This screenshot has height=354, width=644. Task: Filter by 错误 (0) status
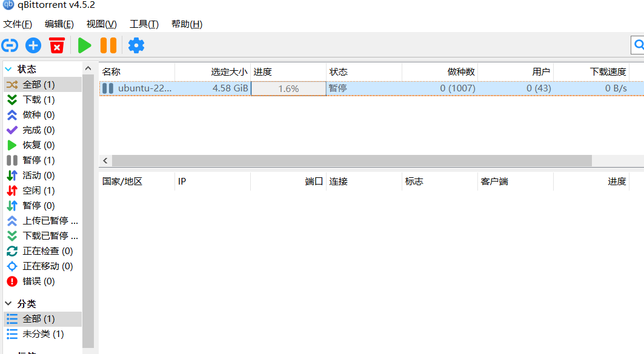(x=43, y=281)
